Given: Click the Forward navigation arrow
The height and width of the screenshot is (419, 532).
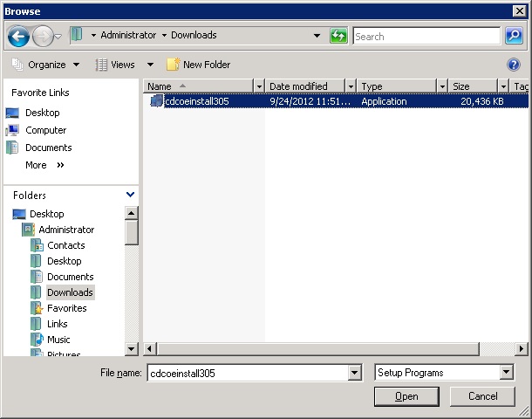Looking at the screenshot, I should pos(43,36).
